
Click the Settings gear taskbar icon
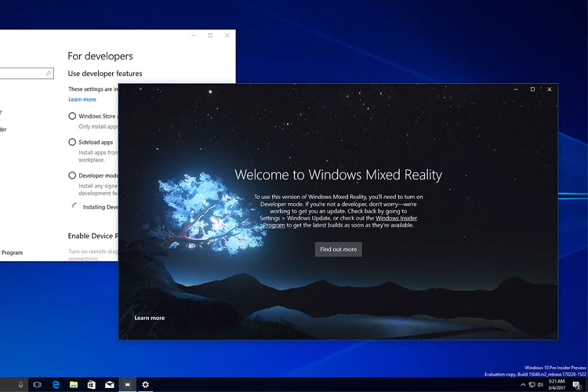(145, 385)
